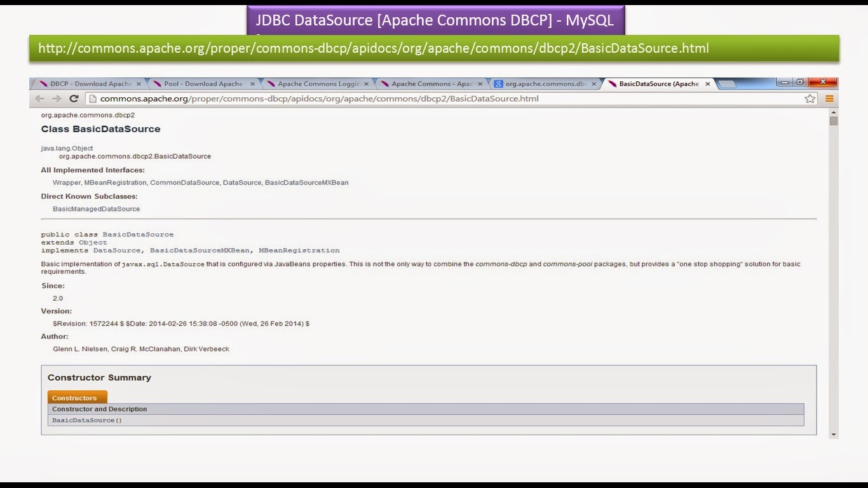Open DataSource link under Implemented Interfaces
868x488 pixels.
tap(241, 182)
